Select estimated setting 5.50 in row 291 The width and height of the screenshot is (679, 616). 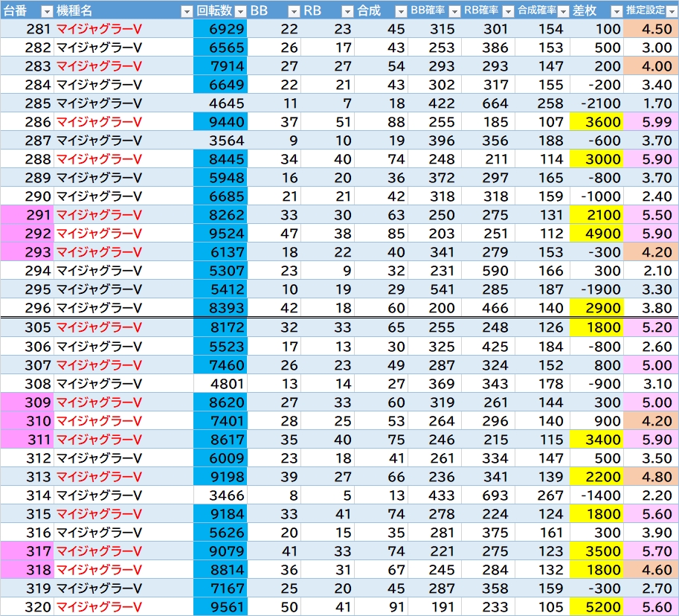click(x=651, y=214)
